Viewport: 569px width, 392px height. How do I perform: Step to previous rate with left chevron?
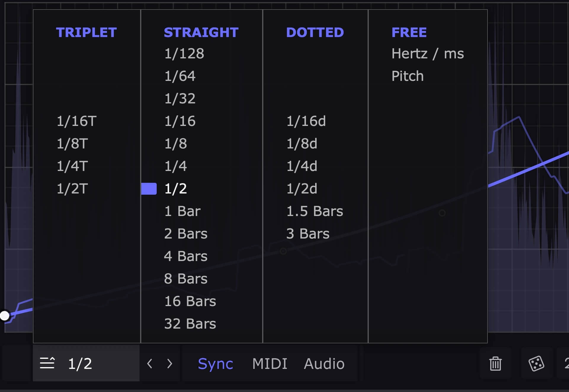pyautogui.click(x=150, y=364)
